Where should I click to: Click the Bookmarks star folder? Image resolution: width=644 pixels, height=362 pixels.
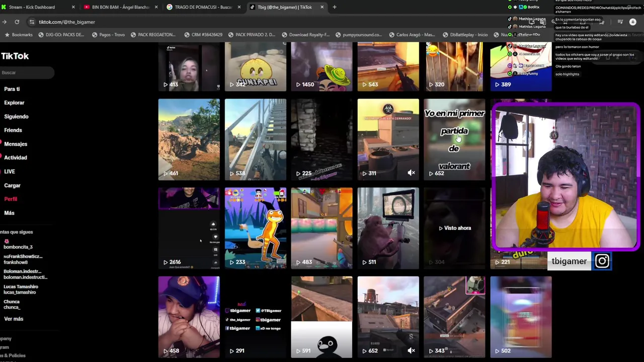(x=19, y=35)
